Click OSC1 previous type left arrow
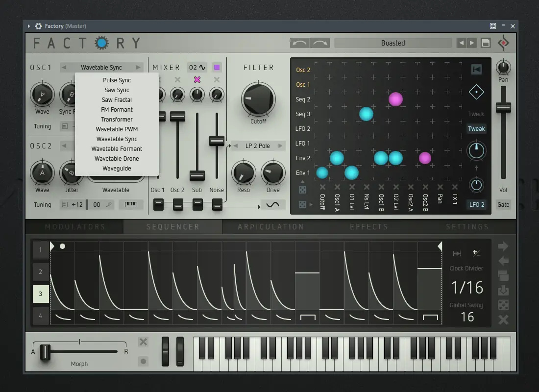This screenshot has width=539, height=392. coord(64,68)
